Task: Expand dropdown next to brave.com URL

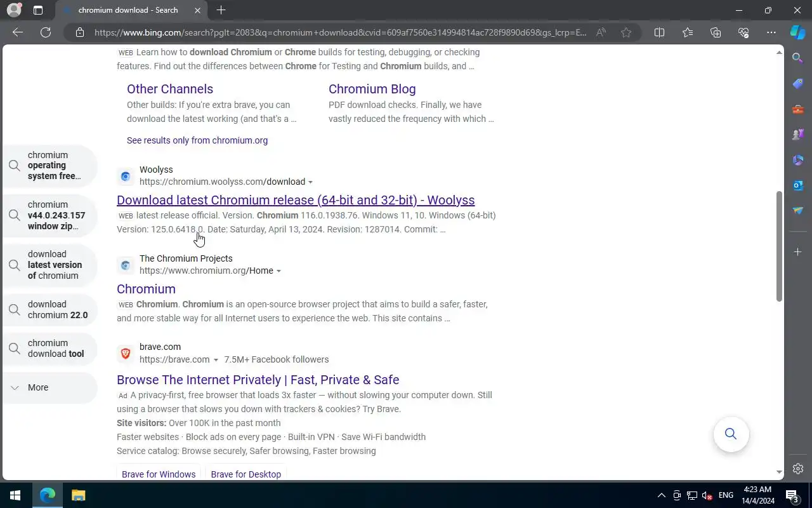Action: click(216, 360)
